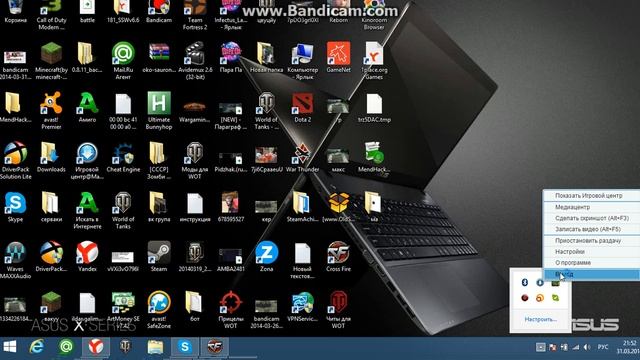Image resolution: width=640 pixels, height=360 pixels.
Task: Click the РУС language indicator
Action: (x=603, y=347)
